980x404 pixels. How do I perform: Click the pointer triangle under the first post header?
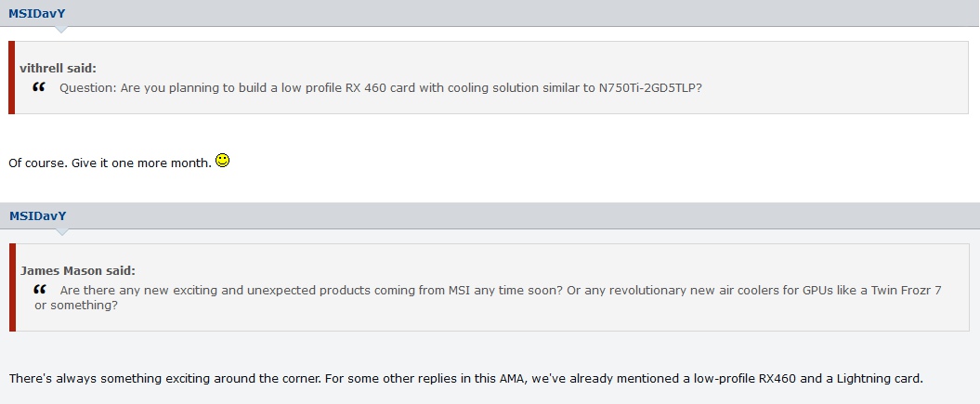pyautogui.click(x=60, y=30)
